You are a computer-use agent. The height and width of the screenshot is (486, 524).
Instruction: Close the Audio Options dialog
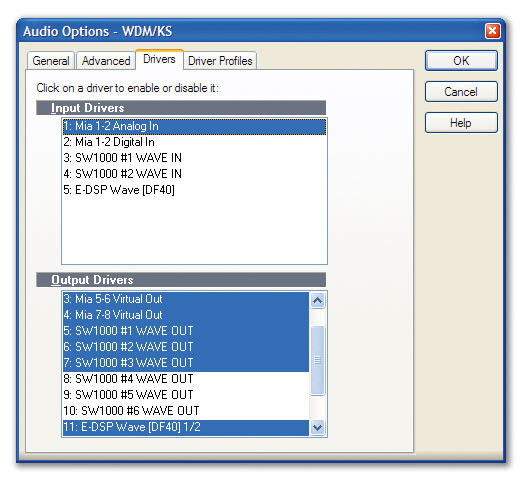[492, 31]
